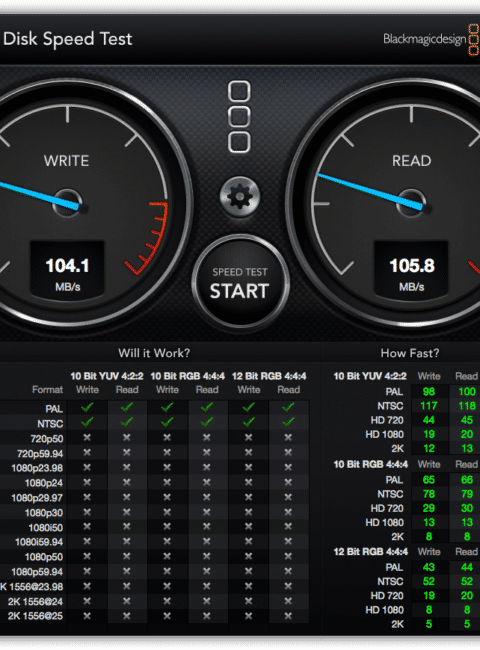480x650 pixels.
Task: Click 2K 1556@24 12 Bit RGB Write cross
Action: [249, 601]
